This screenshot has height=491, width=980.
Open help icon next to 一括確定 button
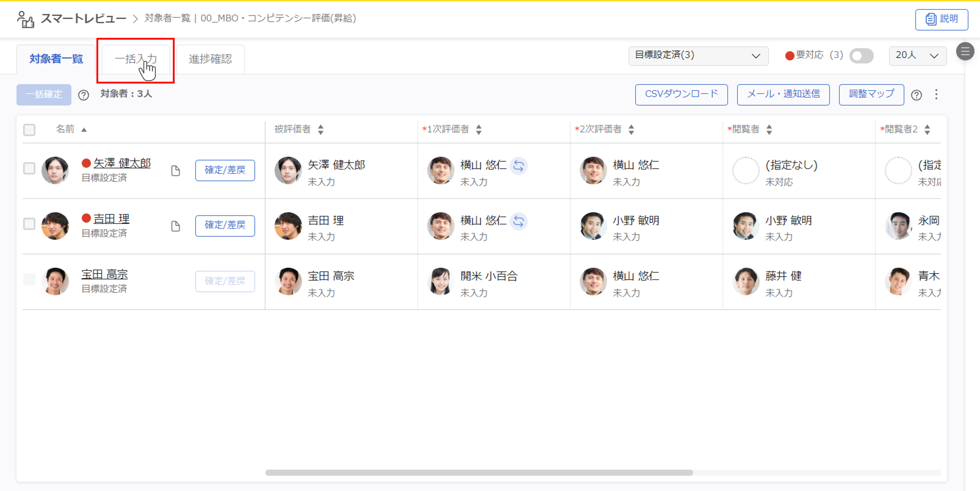click(83, 95)
